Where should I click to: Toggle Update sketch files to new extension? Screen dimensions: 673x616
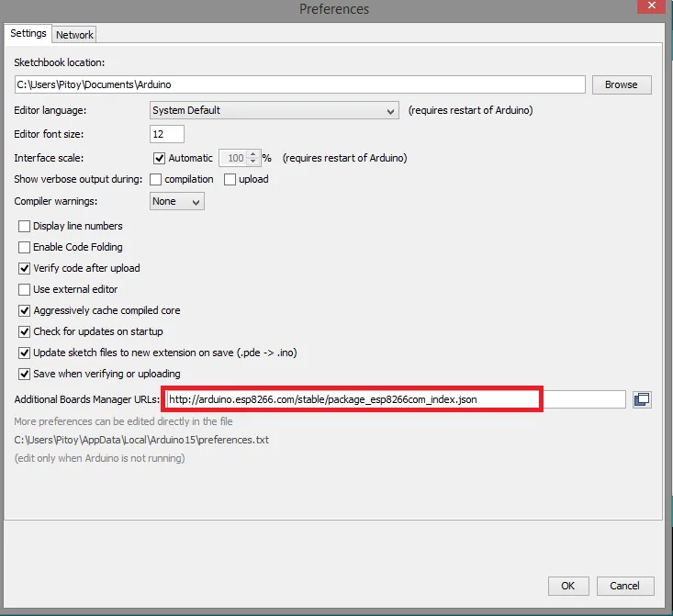[24, 353]
